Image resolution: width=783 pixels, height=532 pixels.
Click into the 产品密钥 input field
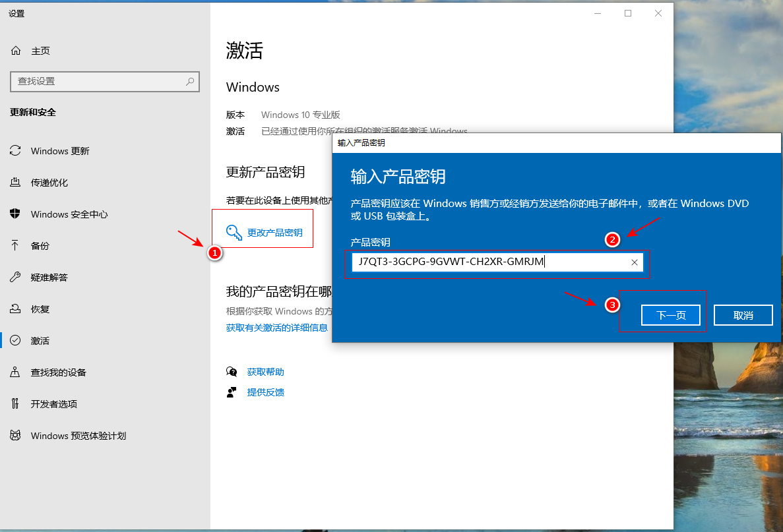(497, 262)
